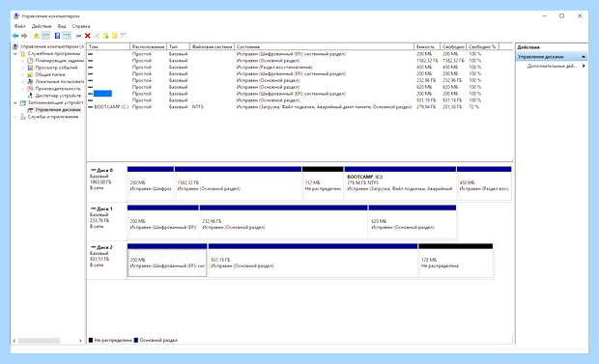Click the properties checkmark toolbar icon
The width and height of the screenshot is (599, 364).
pyautogui.click(x=97, y=36)
